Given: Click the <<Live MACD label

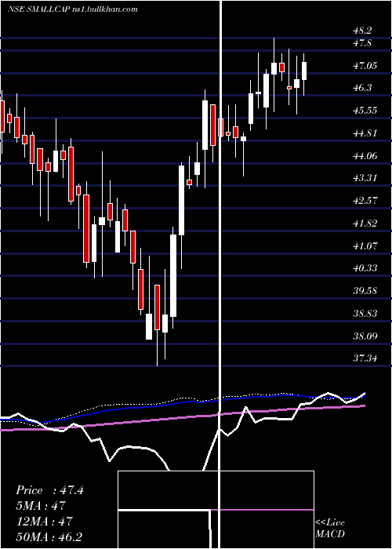Looking at the screenshot, I should click(x=330, y=528).
